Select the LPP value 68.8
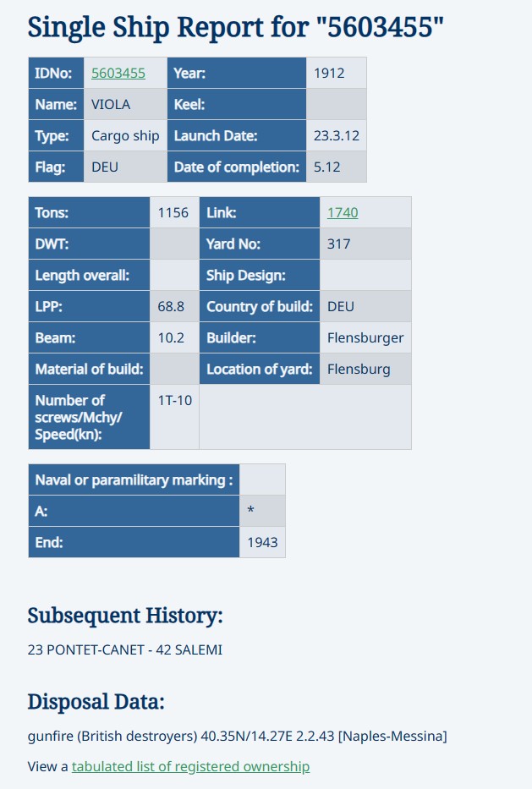This screenshot has height=789, width=532. (x=172, y=307)
